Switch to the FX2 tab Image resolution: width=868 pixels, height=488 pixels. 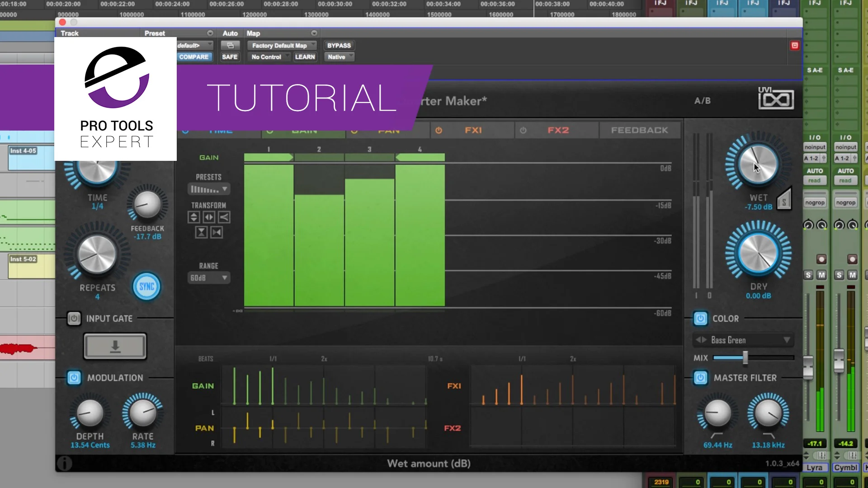559,130
